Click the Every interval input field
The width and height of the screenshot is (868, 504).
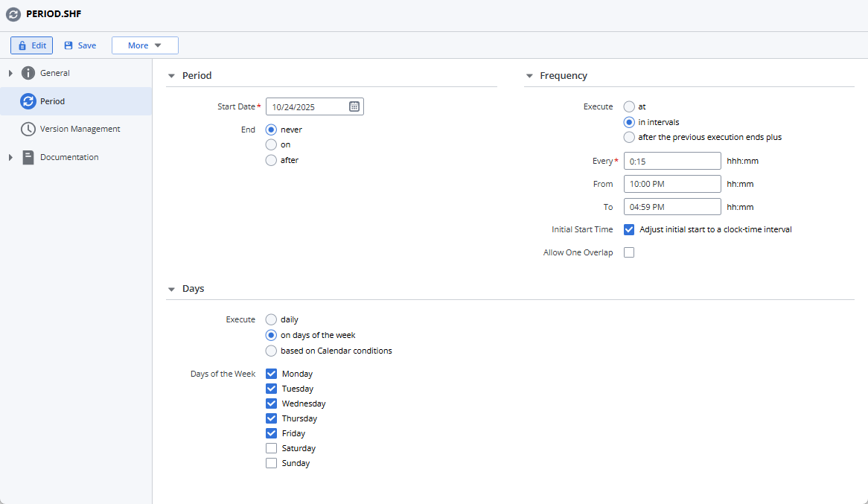671,160
